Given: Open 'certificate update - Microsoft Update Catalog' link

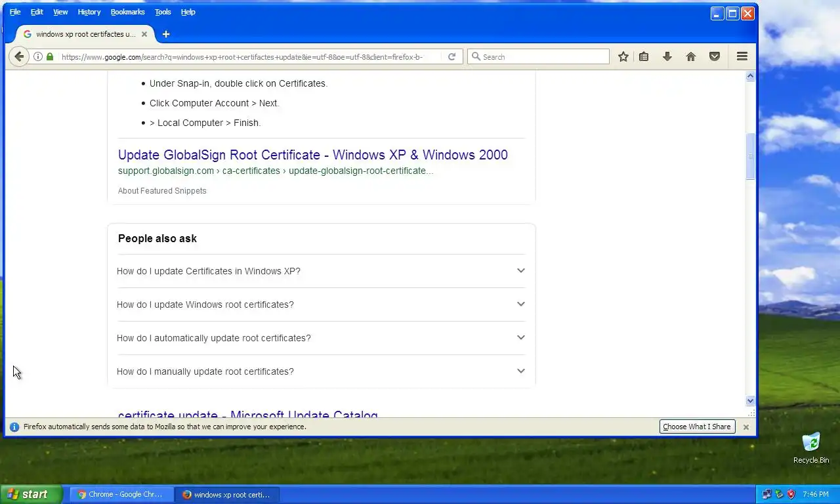Looking at the screenshot, I should (x=248, y=413).
